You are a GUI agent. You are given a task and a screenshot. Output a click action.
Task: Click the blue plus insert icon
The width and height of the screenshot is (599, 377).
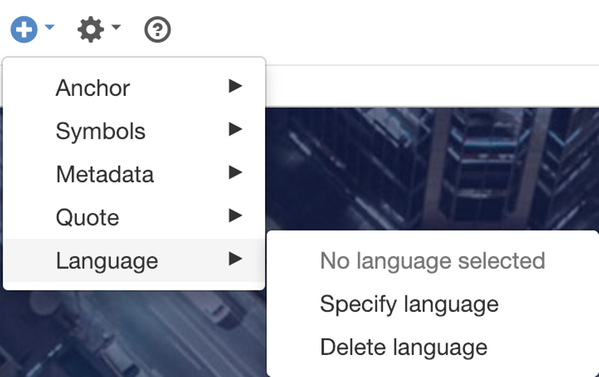point(24,29)
